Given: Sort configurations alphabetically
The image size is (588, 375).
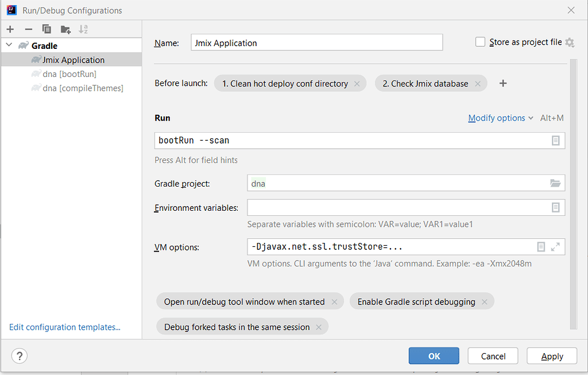Looking at the screenshot, I should [83, 29].
